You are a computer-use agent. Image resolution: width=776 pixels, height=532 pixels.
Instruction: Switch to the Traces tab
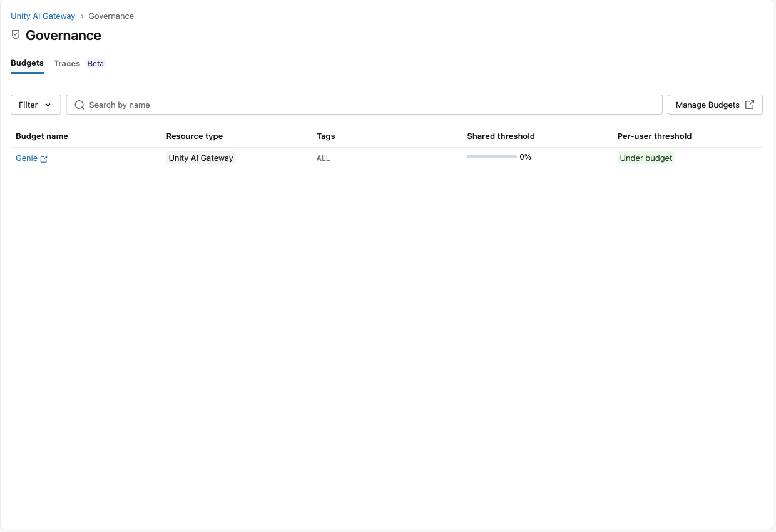(x=67, y=64)
